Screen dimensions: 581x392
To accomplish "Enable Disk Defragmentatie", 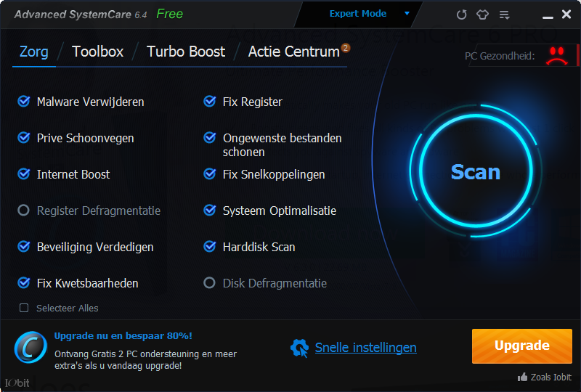I will [x=209, y=282].
